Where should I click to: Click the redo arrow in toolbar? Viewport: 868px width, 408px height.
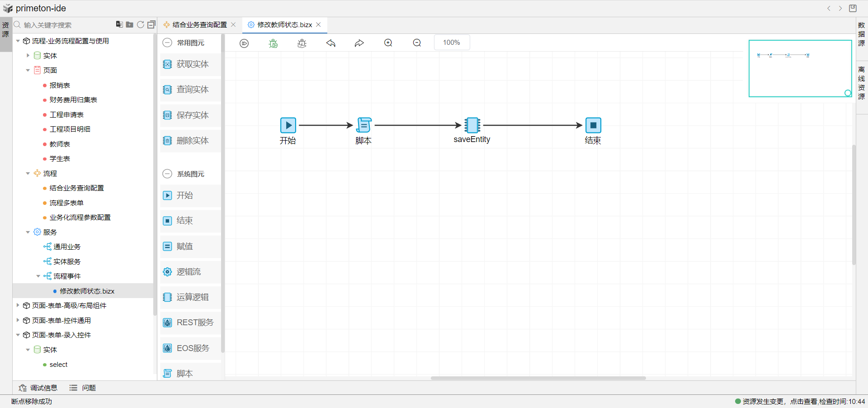click(x=359, y=43)
